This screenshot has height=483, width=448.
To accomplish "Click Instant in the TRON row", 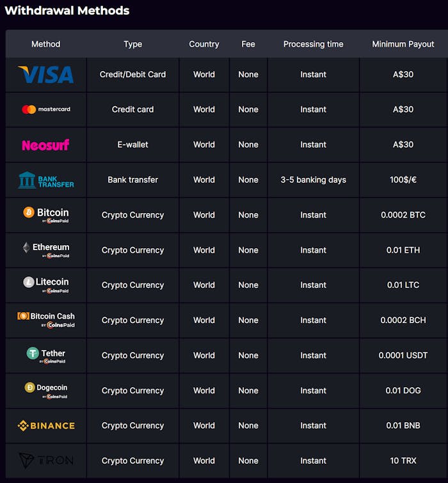I will click(314, 461).
